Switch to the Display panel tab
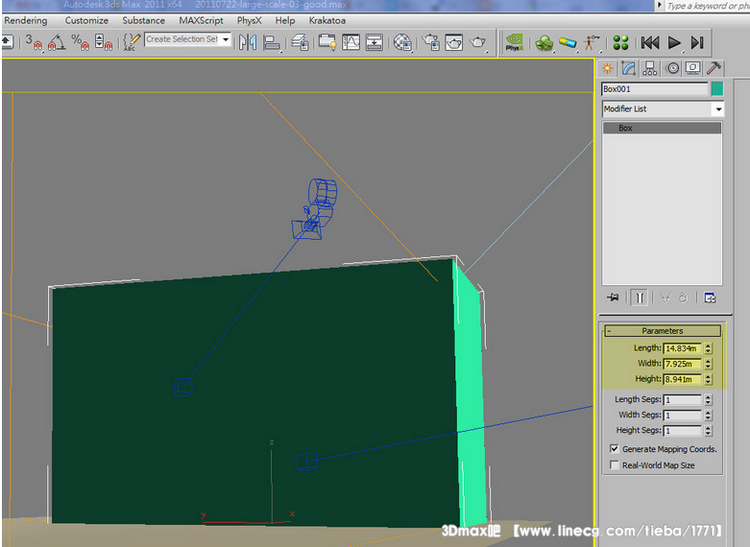The height and width of the screenshot is (547, 750). point(693,68)
